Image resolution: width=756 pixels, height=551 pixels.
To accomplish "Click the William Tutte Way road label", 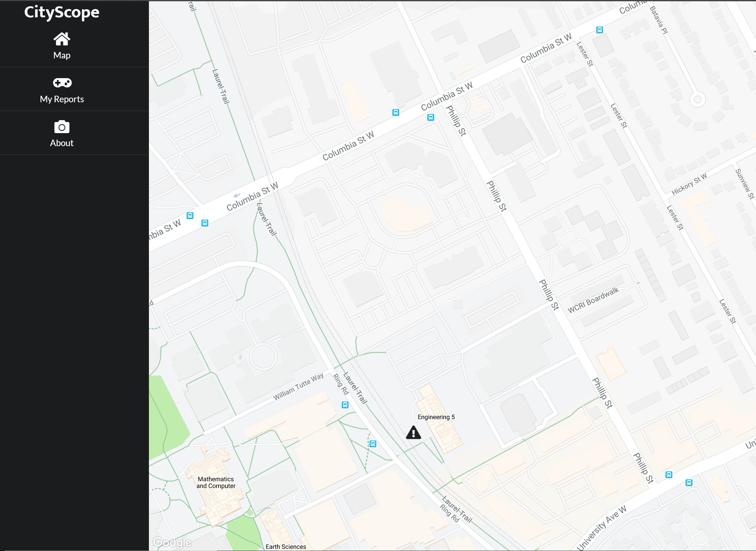I will coord(298,386).
